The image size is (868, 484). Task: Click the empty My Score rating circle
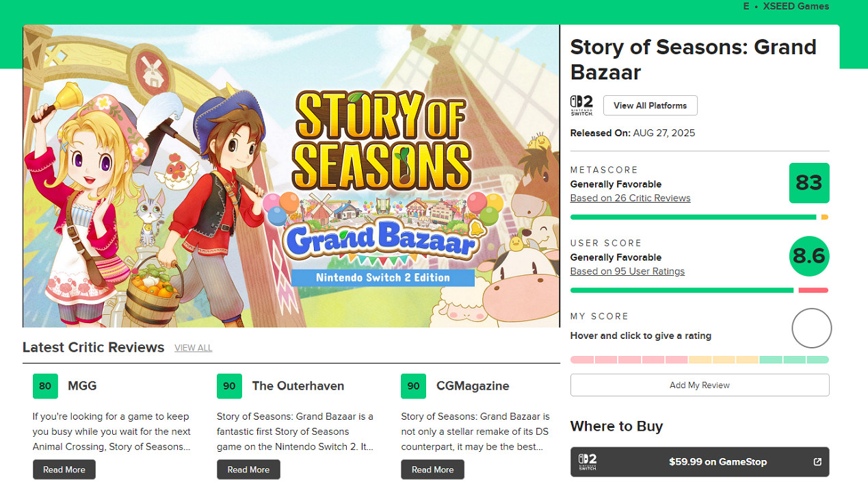[811, 328]
